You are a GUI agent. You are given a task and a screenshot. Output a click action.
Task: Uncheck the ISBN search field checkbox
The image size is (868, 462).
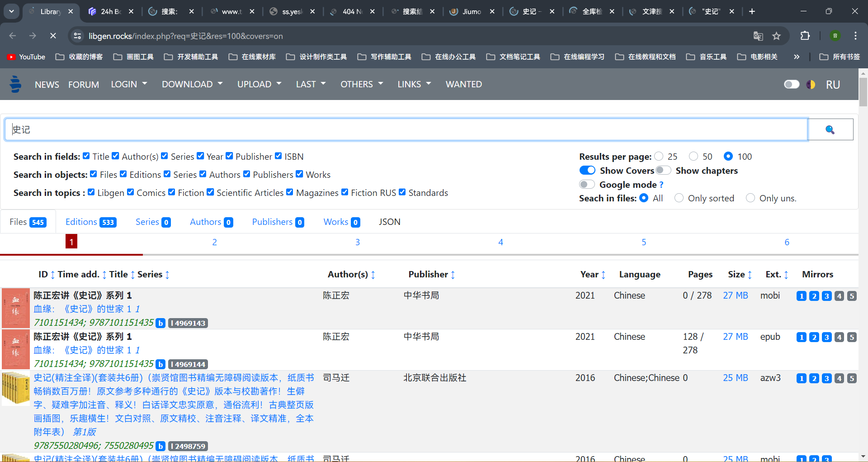click(278, 156)
